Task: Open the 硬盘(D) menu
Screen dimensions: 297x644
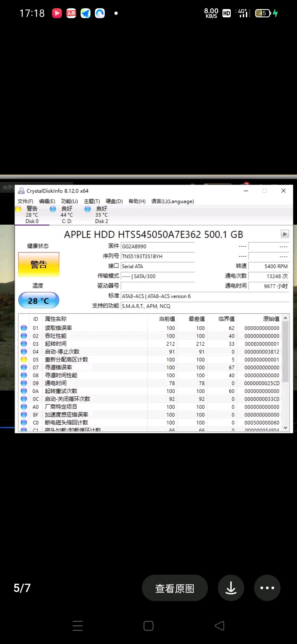Action: 114,201
